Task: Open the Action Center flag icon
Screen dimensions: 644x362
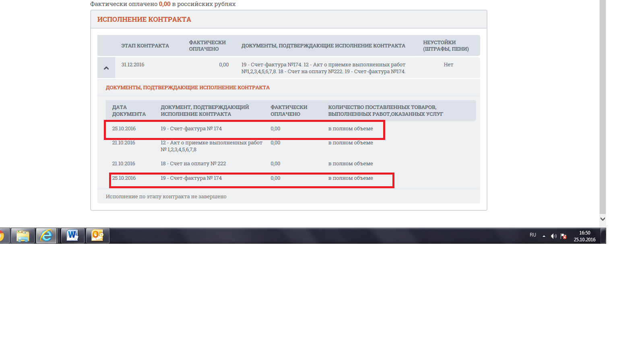Action: click(x=563, y=236)
